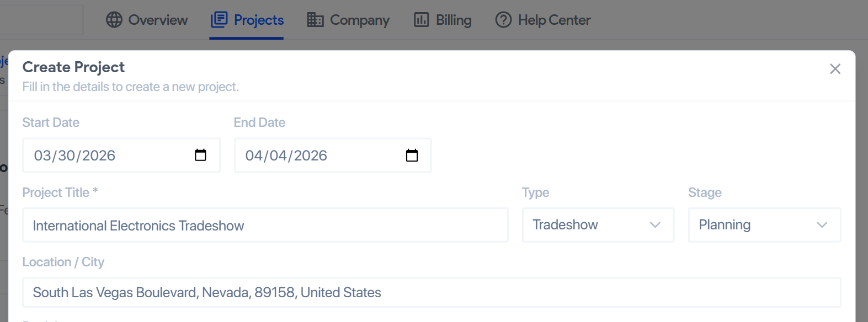Screen dimensions: 868x322
Task: Open the Company page
Action: click(359, 19)
